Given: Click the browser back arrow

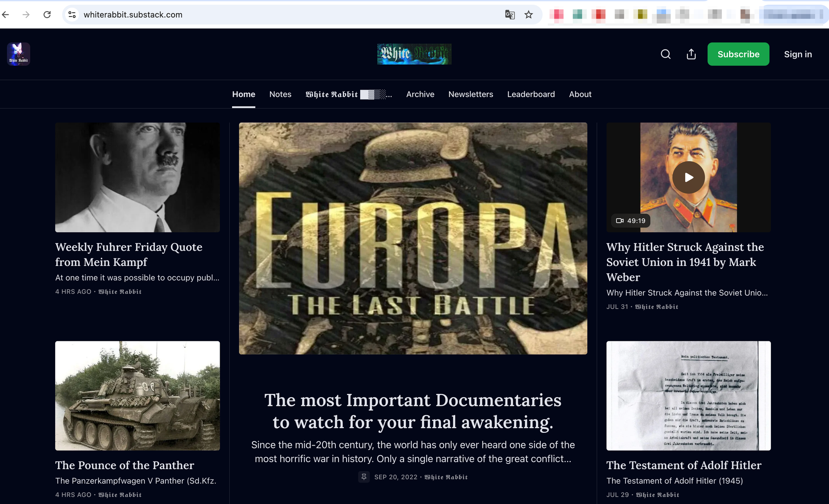Looking at the screenshot, I should pos(6,15).
